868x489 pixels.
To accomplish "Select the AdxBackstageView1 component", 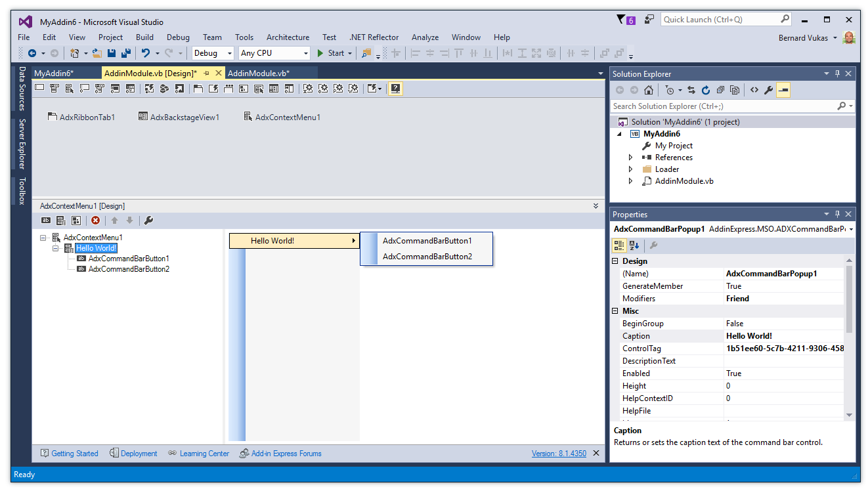I will (179, 117).
